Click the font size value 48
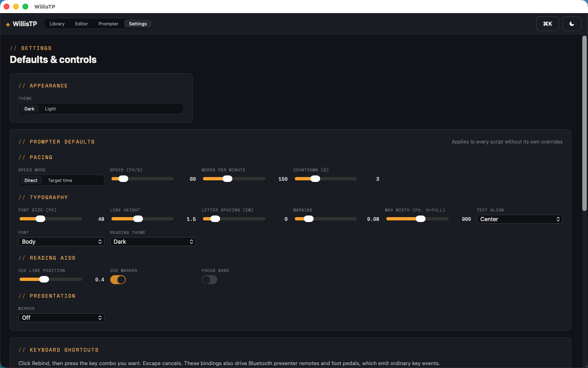 [101, 219]
